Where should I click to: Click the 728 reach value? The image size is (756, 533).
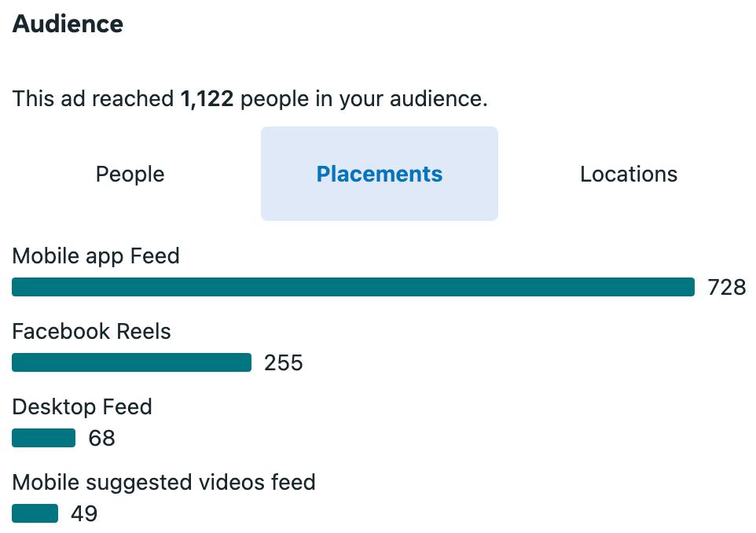(727, 288)
